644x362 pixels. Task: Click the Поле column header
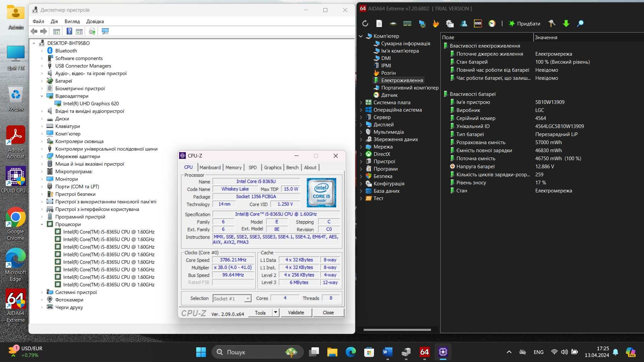tap(487, 37)
